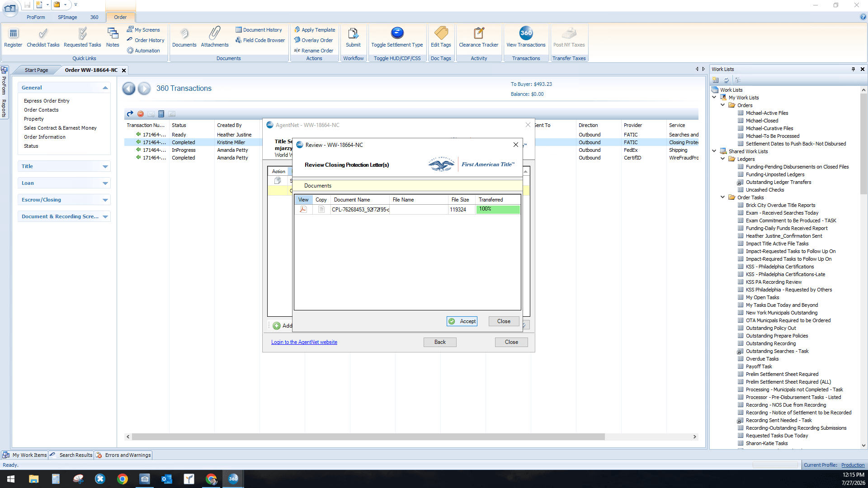Open the Start Page tab
This screenshot has height=488, width=868.
[x=36, y=70]
